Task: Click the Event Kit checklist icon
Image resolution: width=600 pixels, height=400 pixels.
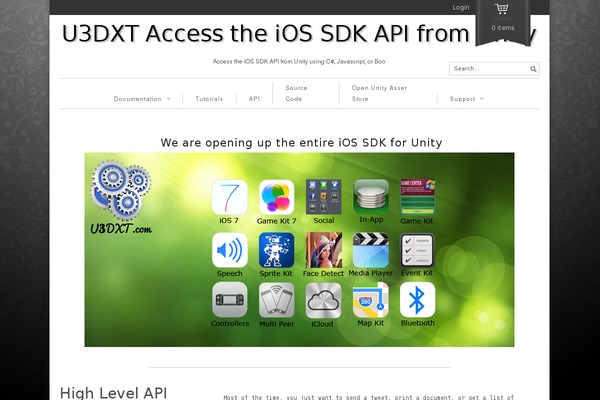Action: tap(417, 250)
